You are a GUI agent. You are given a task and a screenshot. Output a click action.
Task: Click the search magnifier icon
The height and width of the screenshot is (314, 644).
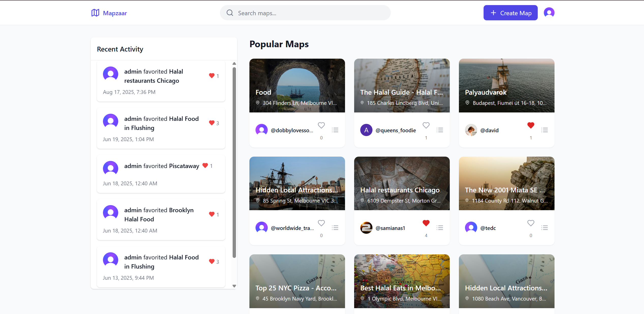tap(230, 13)
